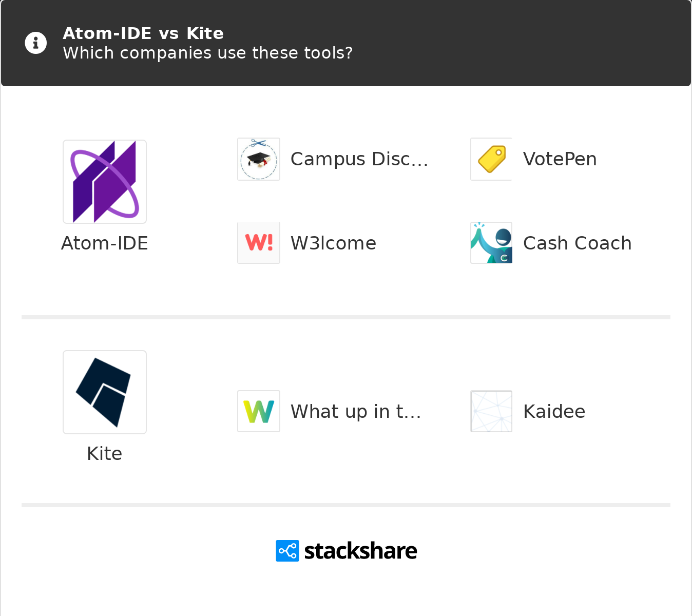Click the Kite text label
Image resolution: width=692 pixels, height=616 pixels.
(105, 454)
